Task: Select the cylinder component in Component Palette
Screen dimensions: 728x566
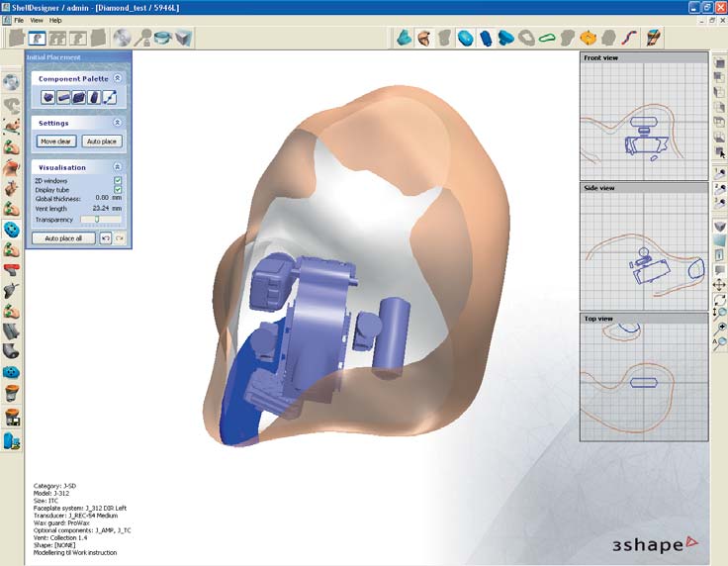Action: [94, 97]
